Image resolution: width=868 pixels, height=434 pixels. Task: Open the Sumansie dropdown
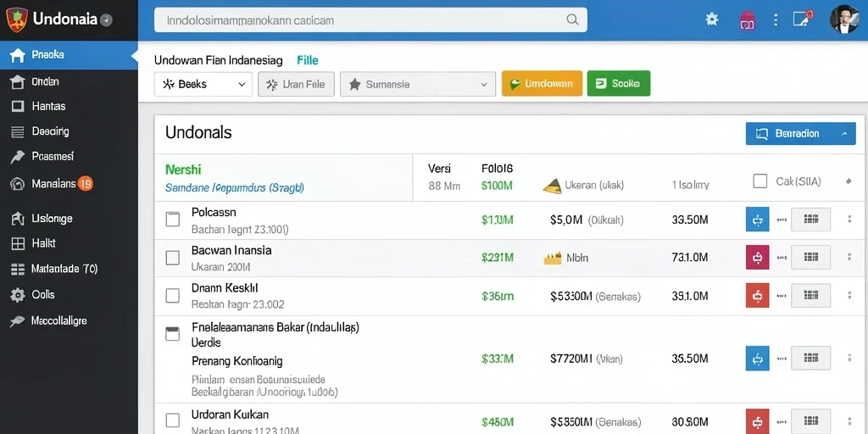pos(418,84)
